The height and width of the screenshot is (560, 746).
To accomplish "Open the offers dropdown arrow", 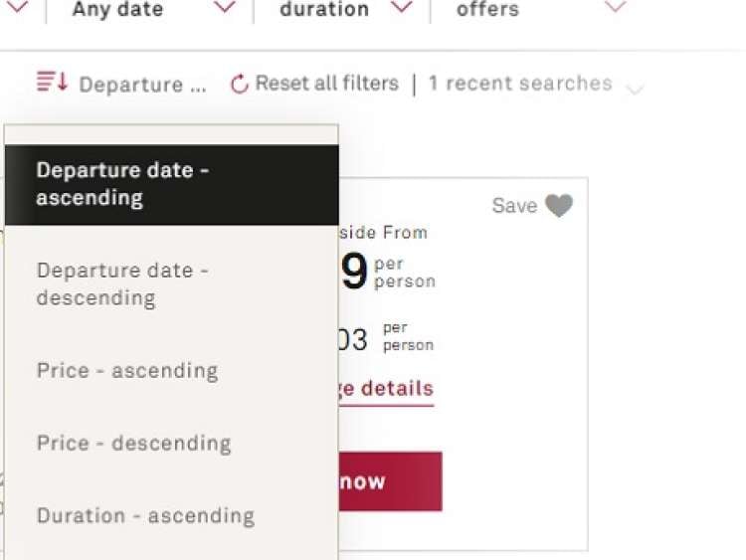I will pyautogui.click(x=616, y=9).
